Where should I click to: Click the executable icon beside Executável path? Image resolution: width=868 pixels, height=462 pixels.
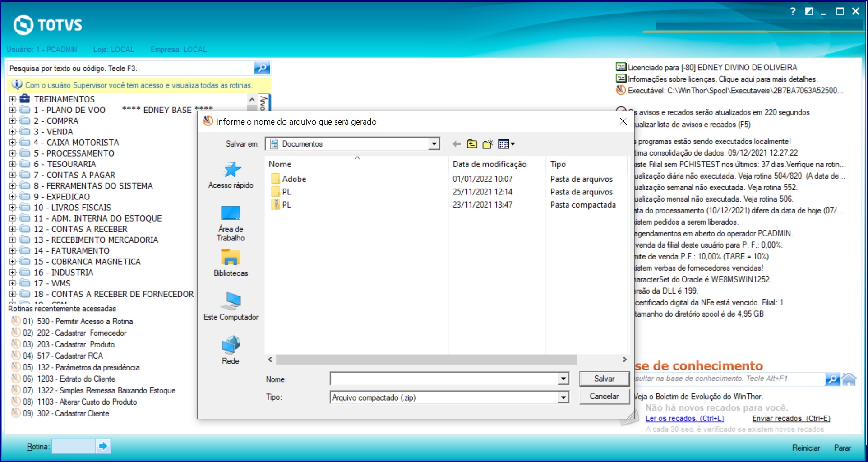[621, 90]
